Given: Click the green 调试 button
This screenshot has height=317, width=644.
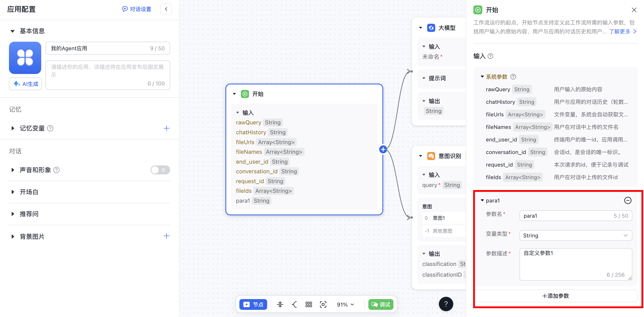Looking at the screenshot, I should click(381, 304).
